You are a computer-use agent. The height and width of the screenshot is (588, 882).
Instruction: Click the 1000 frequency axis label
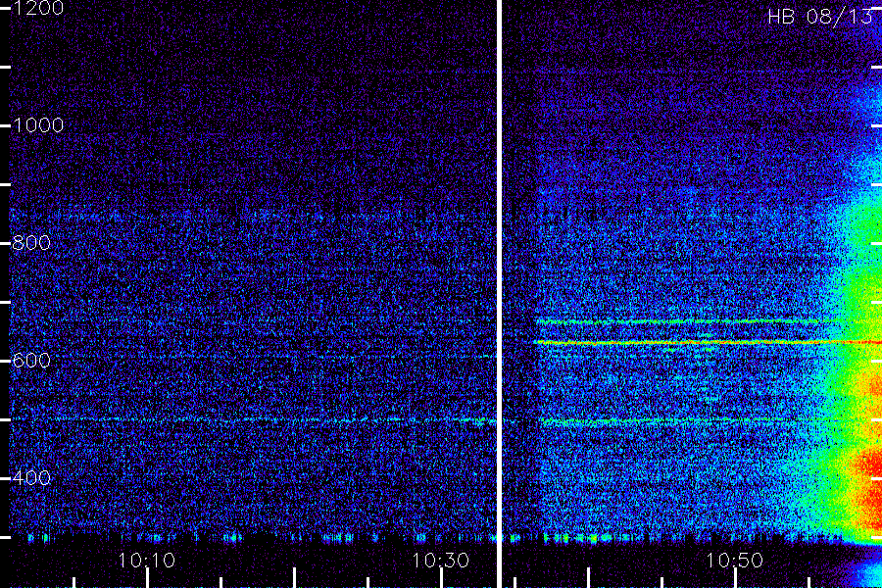click(x=37, y=124)
